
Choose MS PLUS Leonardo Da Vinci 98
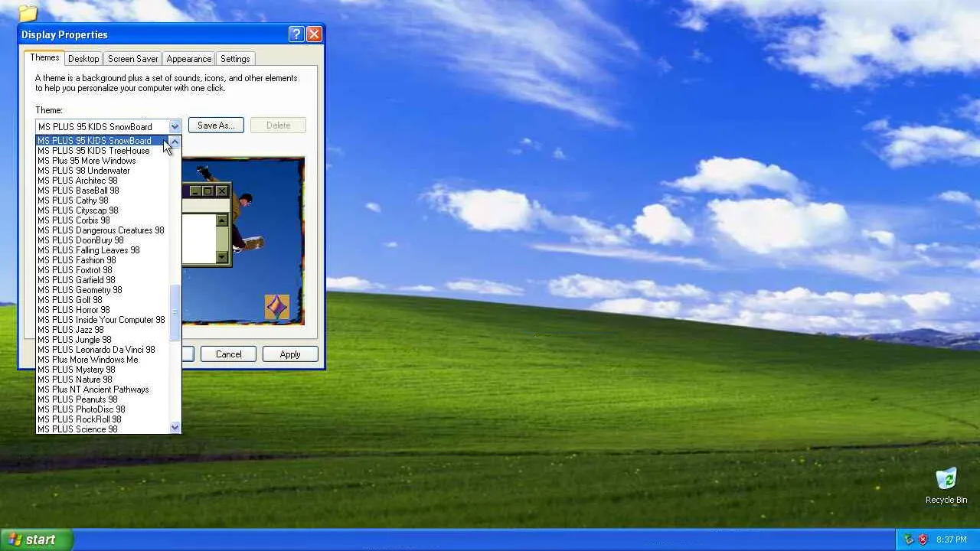click(103, 350)
